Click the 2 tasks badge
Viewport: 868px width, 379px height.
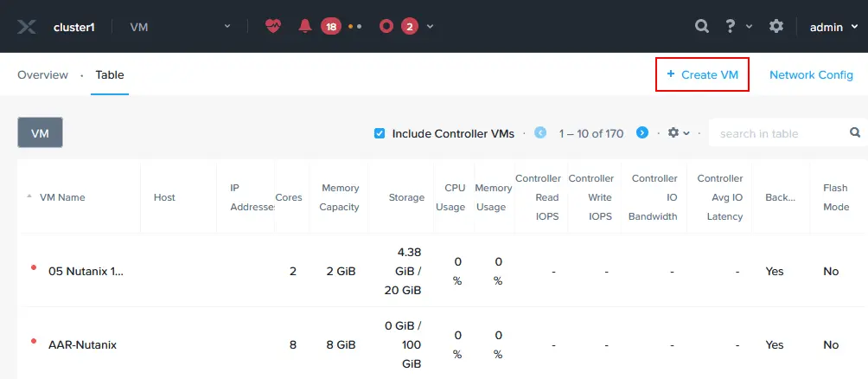pyautogui.click(x=410, y=26)
